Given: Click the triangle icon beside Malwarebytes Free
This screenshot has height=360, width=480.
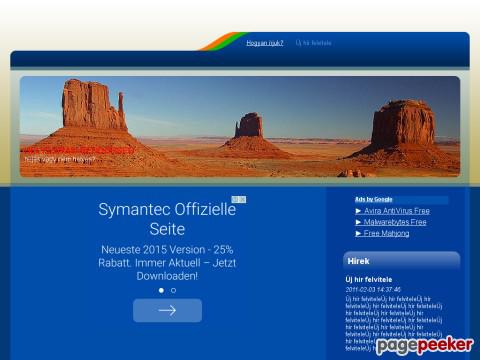Looking at the screenshot, I should pos(358,222).
